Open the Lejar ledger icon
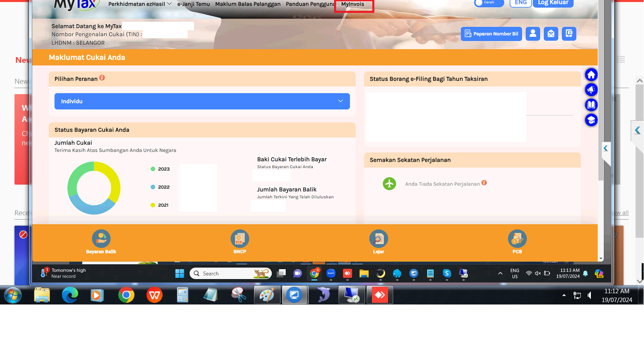 point(378,239)
